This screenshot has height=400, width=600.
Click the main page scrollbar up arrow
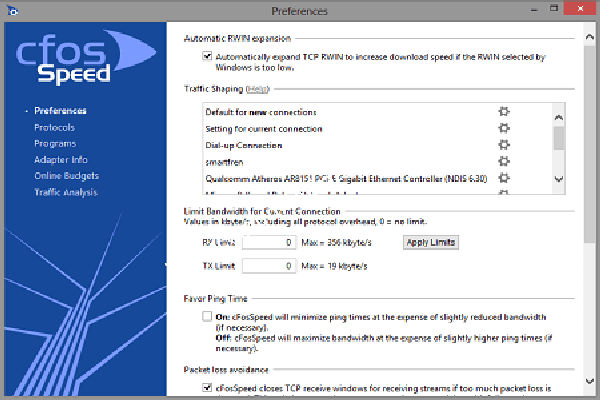[x=590, y=37]
